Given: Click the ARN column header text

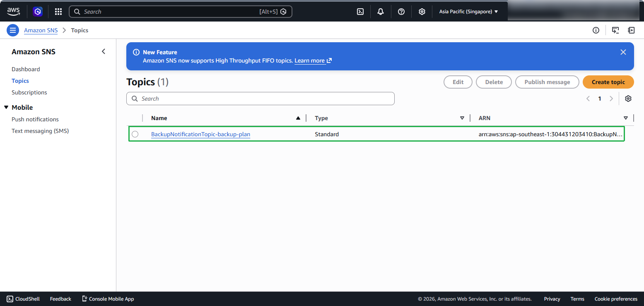Looking at the screenshot, I should click(x=485, y=118).
